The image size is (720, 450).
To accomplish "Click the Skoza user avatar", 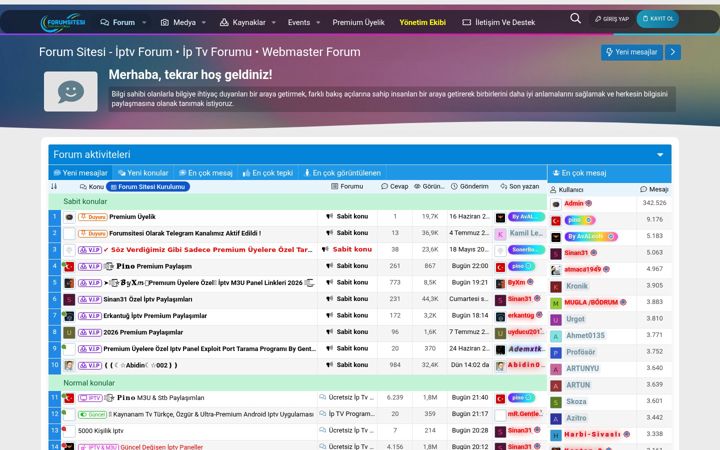I will (556, 402).
